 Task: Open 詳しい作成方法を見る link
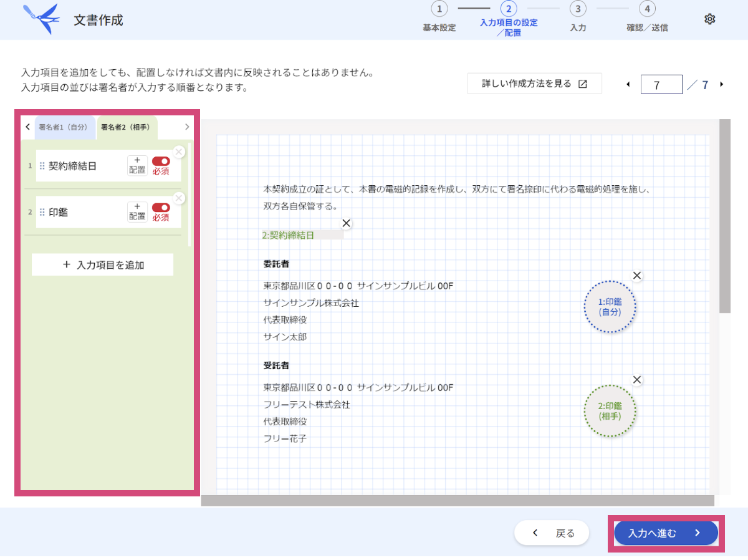(534, 84)
